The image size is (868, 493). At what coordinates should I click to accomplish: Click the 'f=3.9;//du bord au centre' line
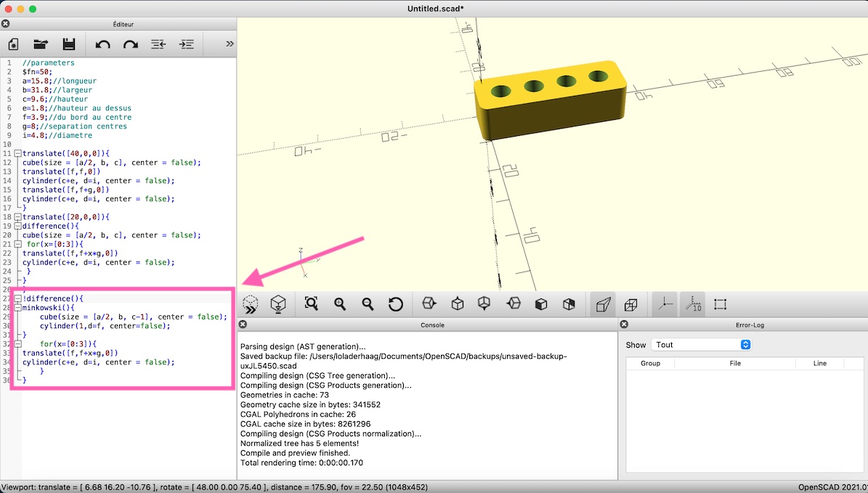point(77,118)
